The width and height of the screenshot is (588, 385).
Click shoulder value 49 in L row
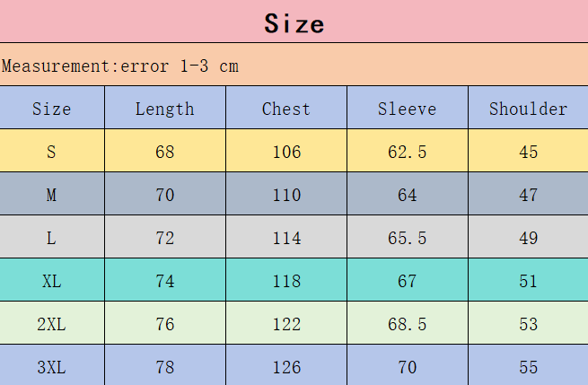pyautogui.click(x=528, y=238)
